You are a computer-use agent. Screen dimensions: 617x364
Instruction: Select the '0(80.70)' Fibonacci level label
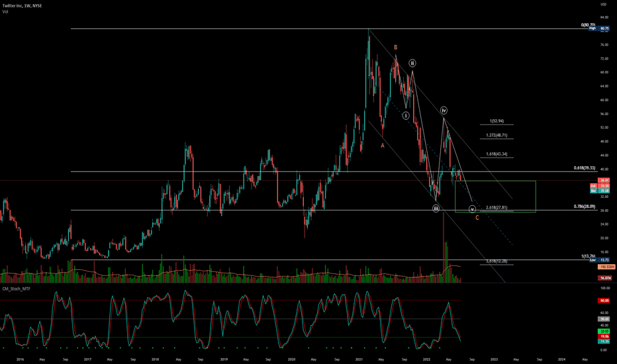pyautogui.click(x=588, y=25)
